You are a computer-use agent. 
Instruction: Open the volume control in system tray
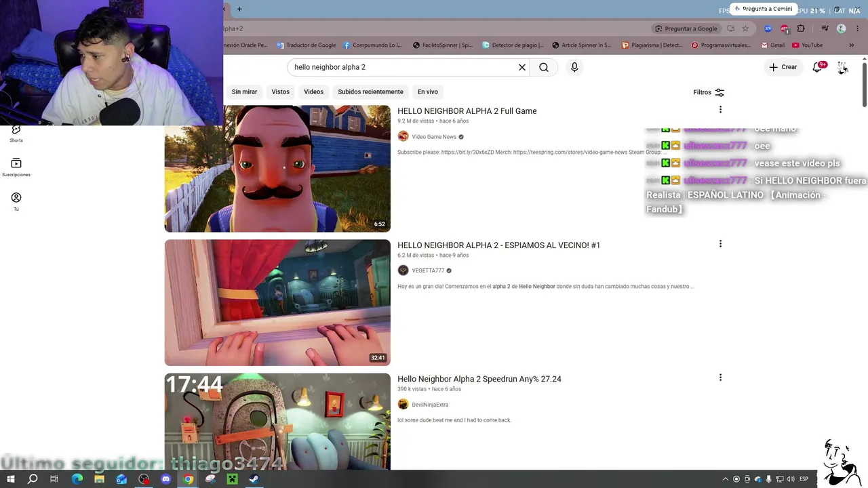pyautogui.click(x=790, y=479)
